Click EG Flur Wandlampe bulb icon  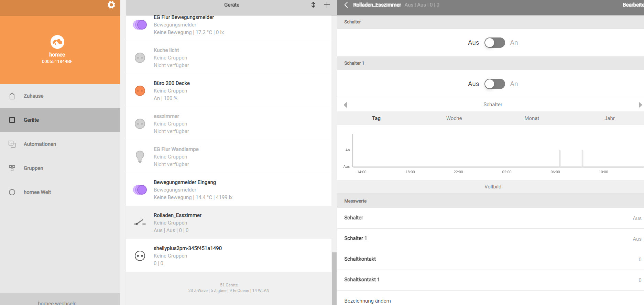140,157
